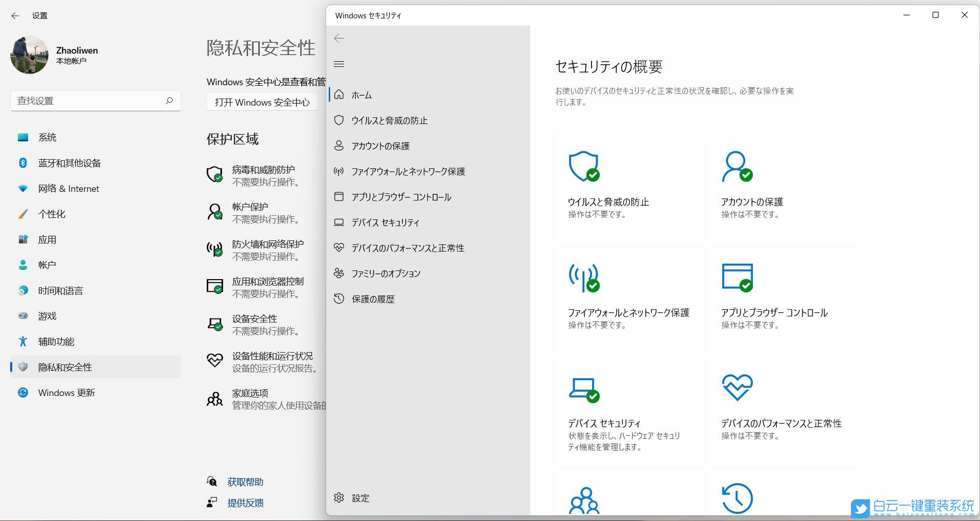Click the 打开 Windows 安全中心 button
This screenshot has width=980, height=521.
tap(262, 102)
